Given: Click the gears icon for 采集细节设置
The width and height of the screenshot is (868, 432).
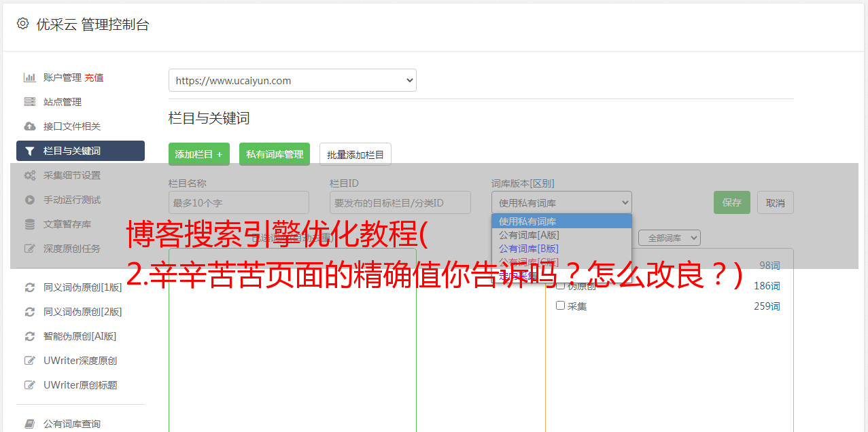Looking at the screenshot, I should [30, 175].
